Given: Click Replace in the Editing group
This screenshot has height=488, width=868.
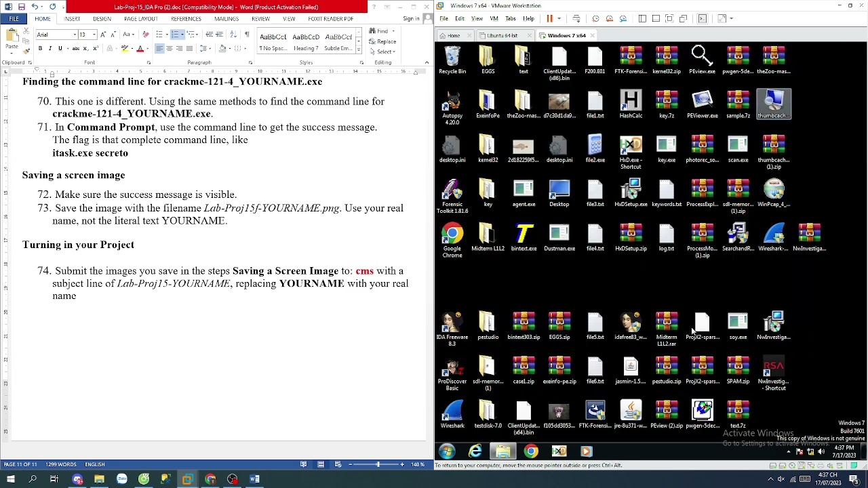Looking at the screenshot, I should coord(382,41).
